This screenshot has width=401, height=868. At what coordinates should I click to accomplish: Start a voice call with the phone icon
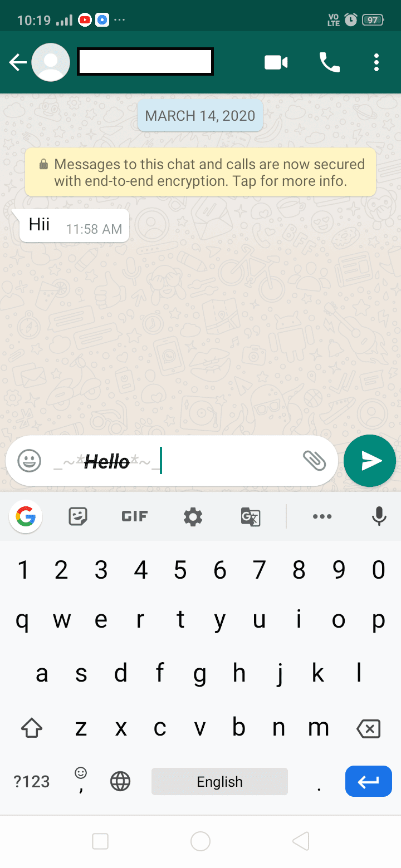coord(329,62)
